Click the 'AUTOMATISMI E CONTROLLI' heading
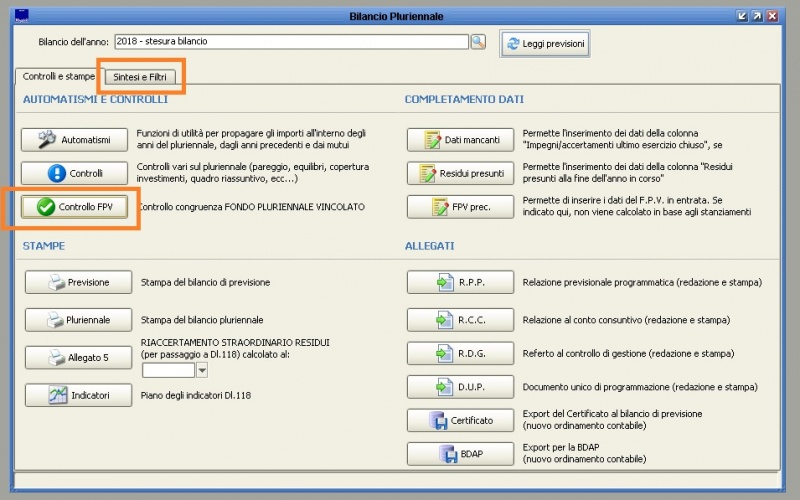Screen dimensions: 800x500 click(95, 99)
